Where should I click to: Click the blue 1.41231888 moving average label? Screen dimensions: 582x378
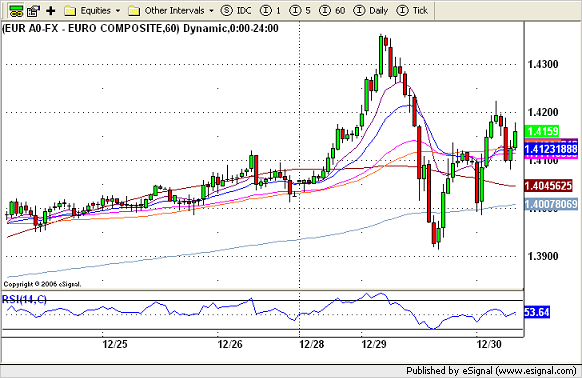pyautogui.click(x=551, y=149)
